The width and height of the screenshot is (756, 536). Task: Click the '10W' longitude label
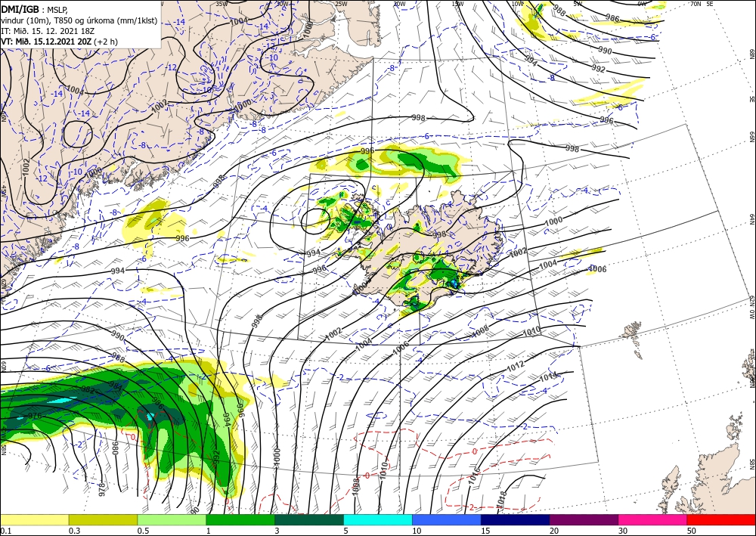517,3
